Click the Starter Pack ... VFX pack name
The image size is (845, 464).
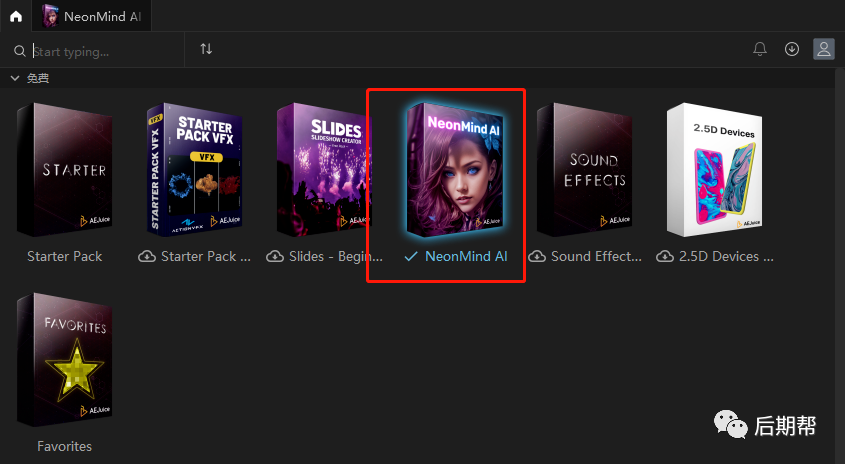[206, 257]
